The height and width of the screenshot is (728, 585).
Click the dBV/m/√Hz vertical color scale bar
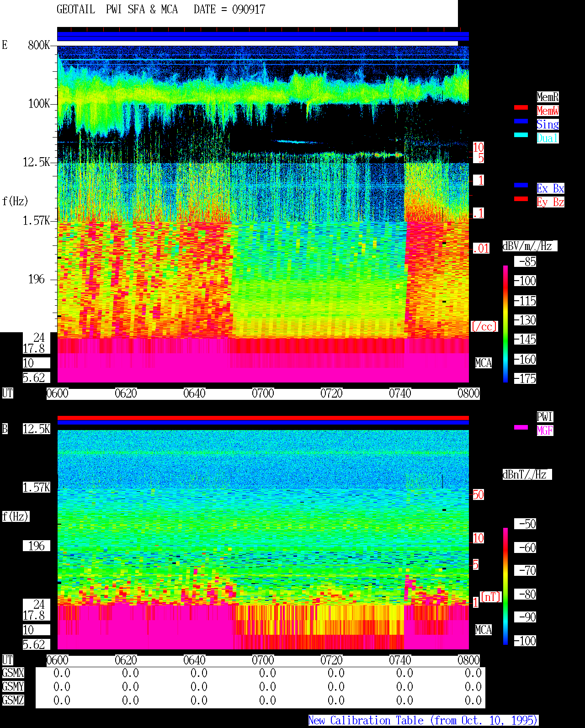click(505, 324)
